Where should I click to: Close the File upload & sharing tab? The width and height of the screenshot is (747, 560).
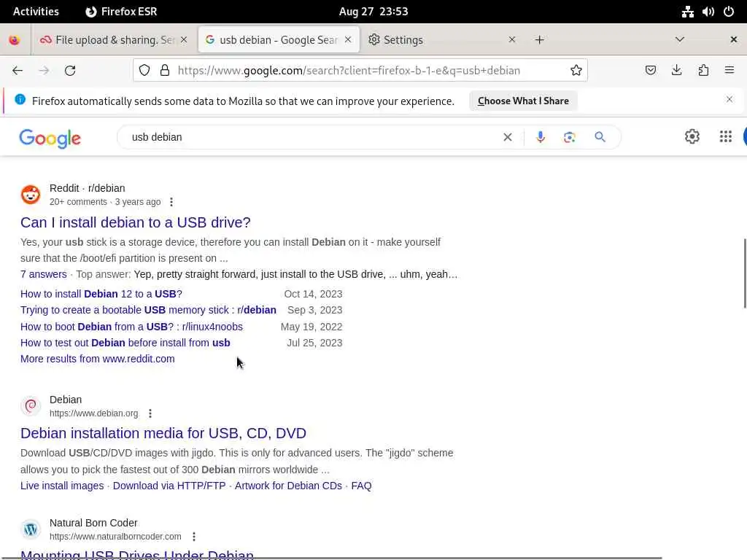click(x=184, y=39)
